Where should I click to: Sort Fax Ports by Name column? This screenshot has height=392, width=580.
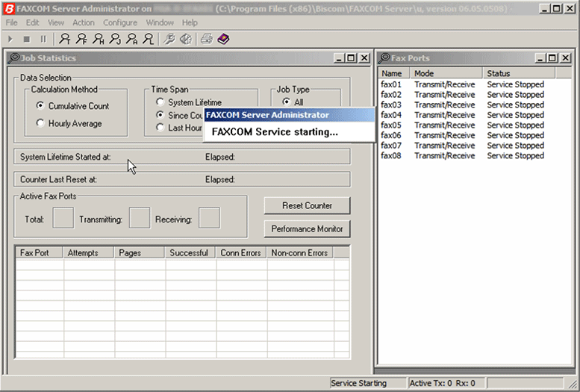[x=394, y=73]
